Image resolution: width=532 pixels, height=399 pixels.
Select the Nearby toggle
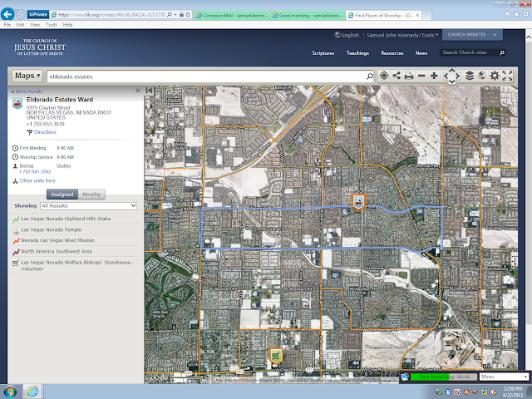[x=91, y=194]
